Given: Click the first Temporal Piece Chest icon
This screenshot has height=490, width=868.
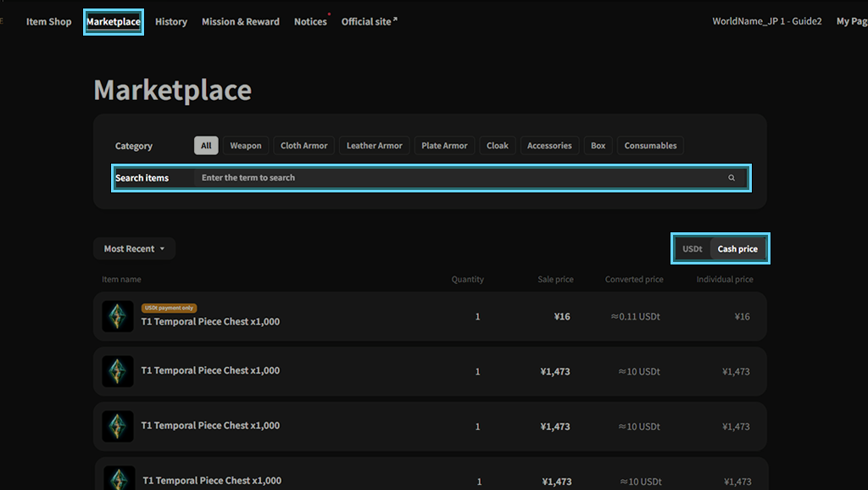Looking at the screenshot, I should 118,316.
